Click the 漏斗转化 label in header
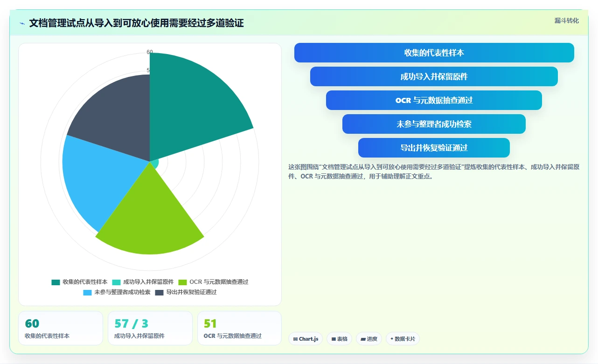 tap(567, 21)
